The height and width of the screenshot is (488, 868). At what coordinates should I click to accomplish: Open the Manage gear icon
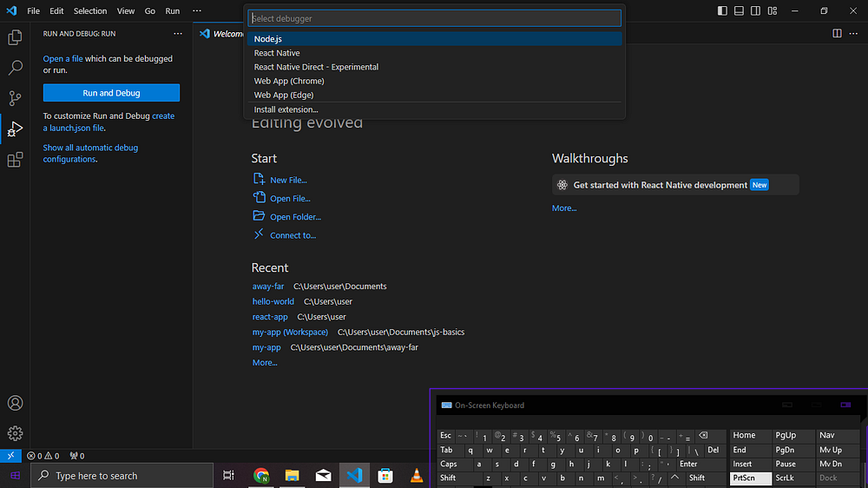[x=15, y=433]
